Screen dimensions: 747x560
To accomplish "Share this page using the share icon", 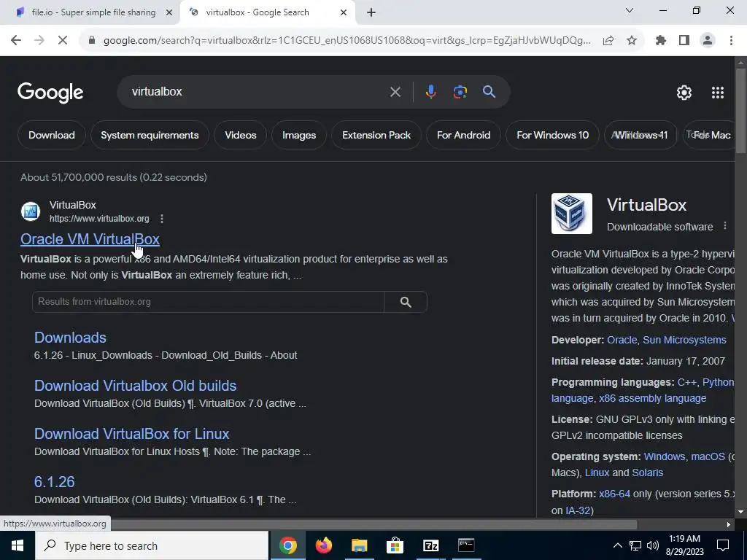I will coord(608,41).
